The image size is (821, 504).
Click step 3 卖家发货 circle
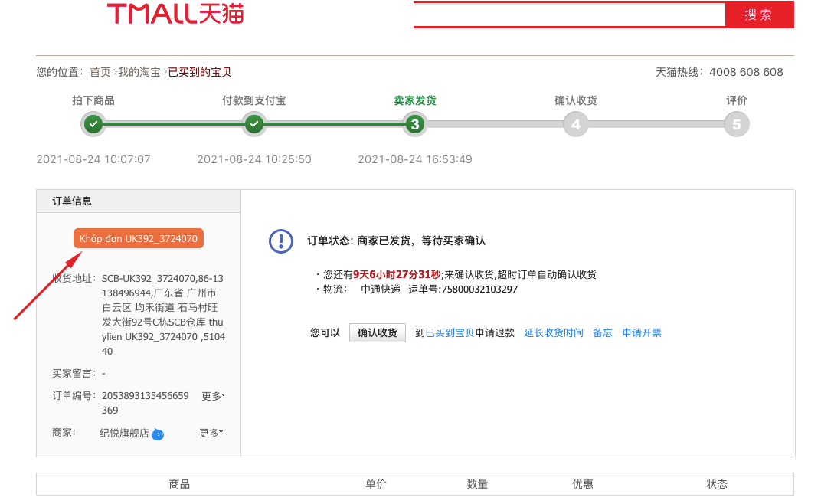(414, 125)
